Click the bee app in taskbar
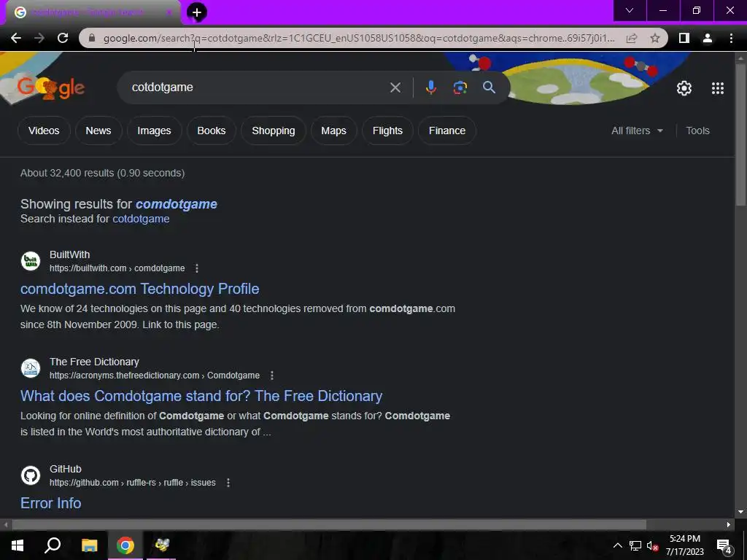 click(x=161, y=545)
